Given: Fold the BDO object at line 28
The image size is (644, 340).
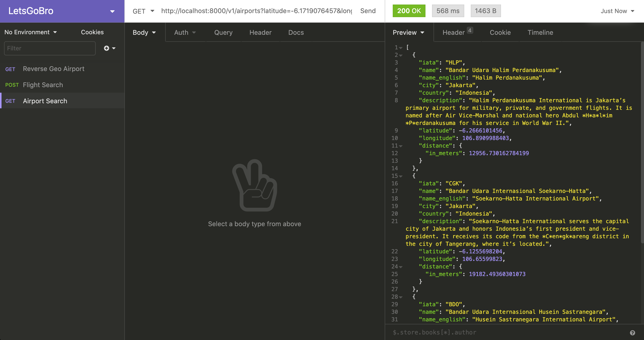Looking at the screenshot, I should coord(401,297).
